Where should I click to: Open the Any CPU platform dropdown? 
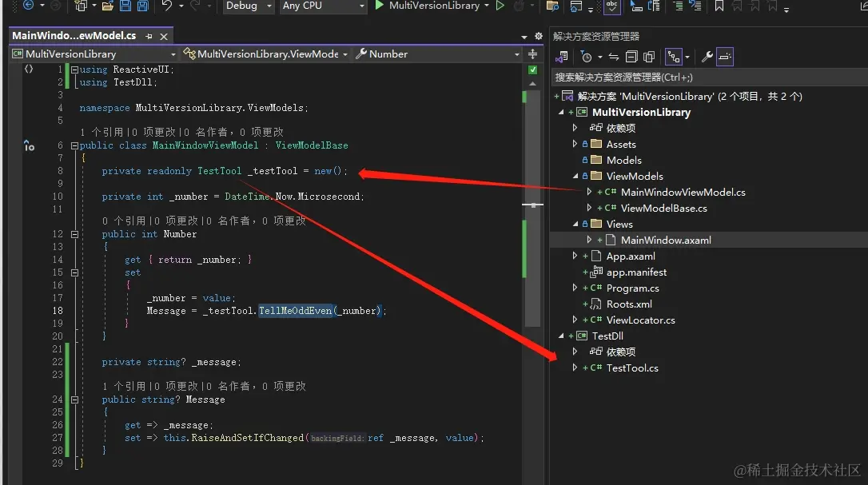click(x=323, y=6)
